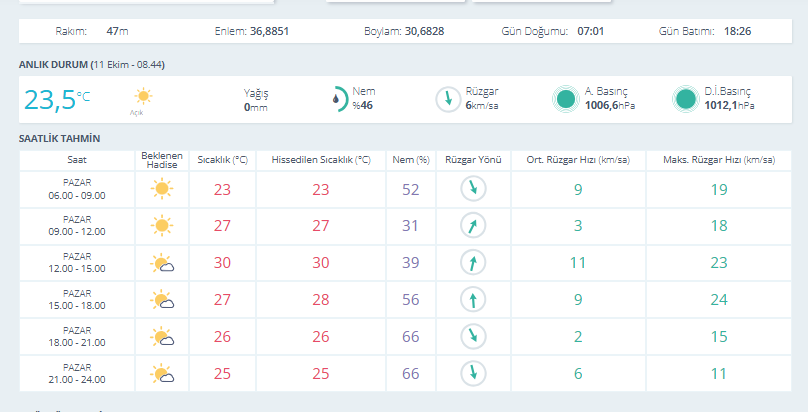Click the 1006,6hPa pressure value

pos(610,106)
